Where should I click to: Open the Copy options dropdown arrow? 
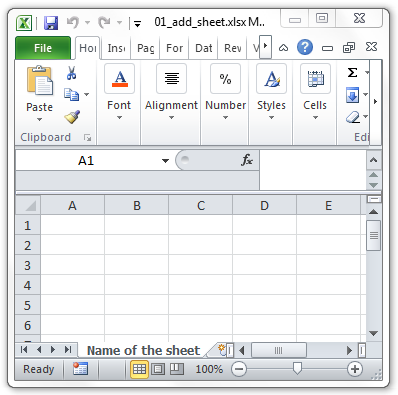87,94
